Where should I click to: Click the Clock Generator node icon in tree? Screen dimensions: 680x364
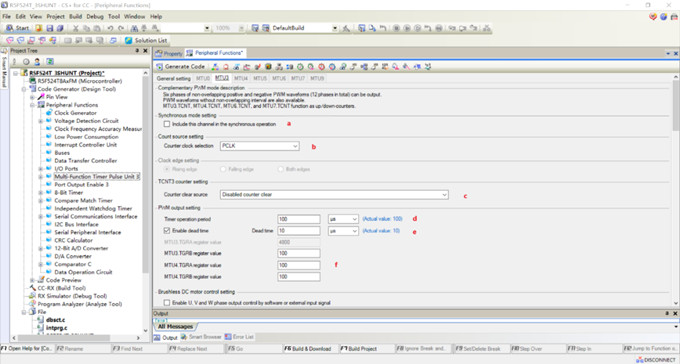point(49,113)
